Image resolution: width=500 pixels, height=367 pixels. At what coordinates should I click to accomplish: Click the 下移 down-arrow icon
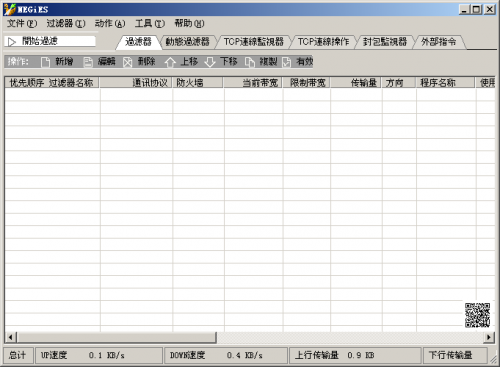click(210, 62)
